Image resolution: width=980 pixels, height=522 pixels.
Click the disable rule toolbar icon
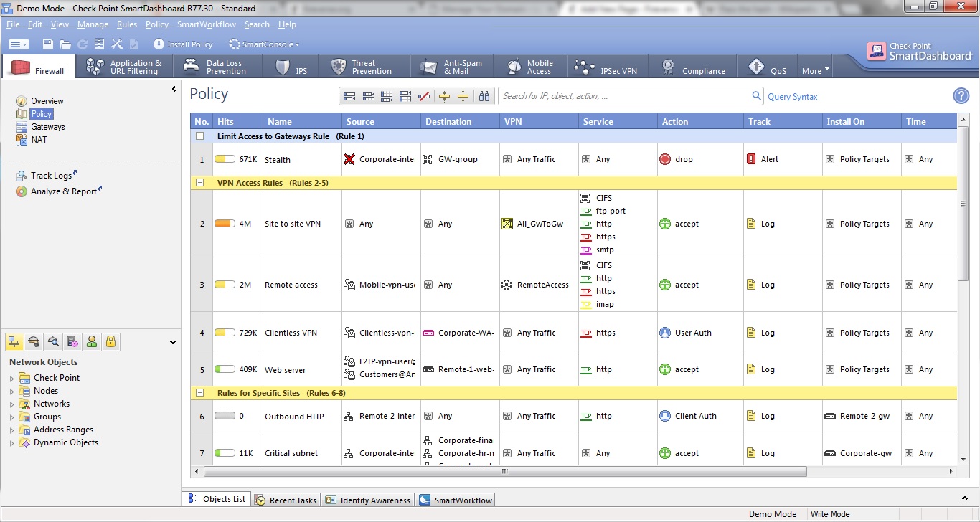point(424,95)
